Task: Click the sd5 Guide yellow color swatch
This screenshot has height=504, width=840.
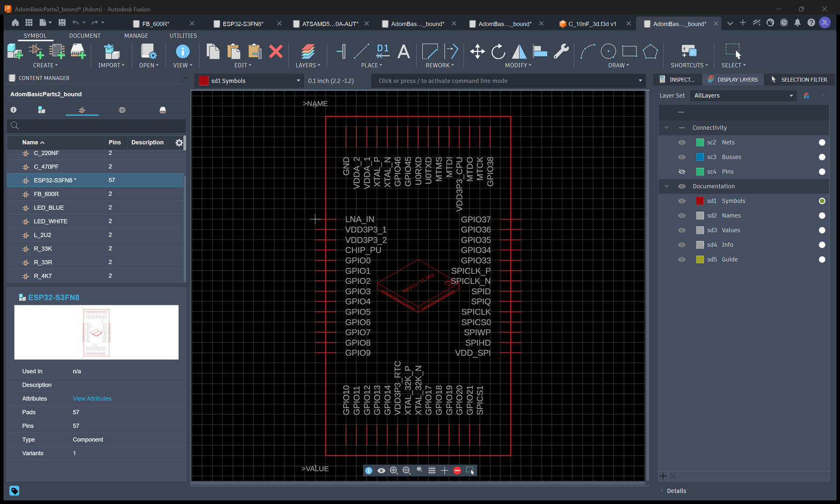Action: [x=700, y=259]
